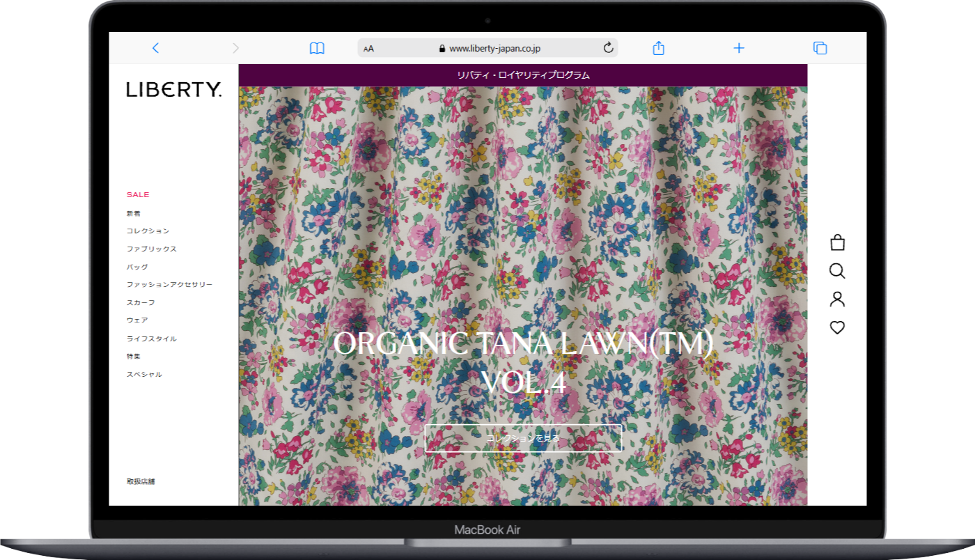Open the AA reader text-size control

(x=368, y=49)
